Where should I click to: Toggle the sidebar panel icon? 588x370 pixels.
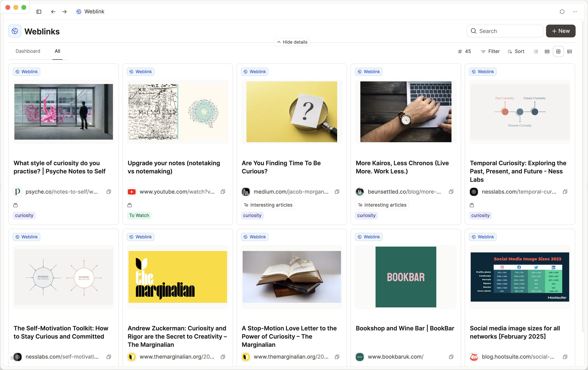[39, 11]
